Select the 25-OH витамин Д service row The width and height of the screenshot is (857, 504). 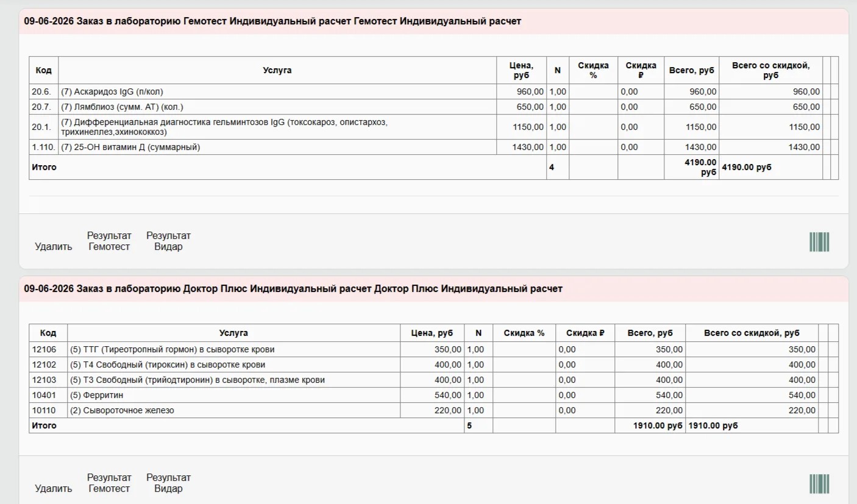click(433, 147)
